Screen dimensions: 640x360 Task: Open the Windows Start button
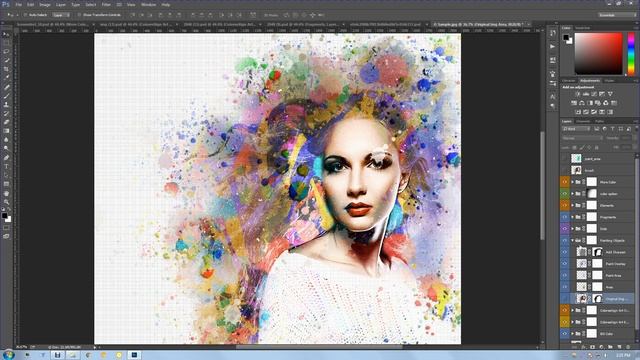point(8,355)
